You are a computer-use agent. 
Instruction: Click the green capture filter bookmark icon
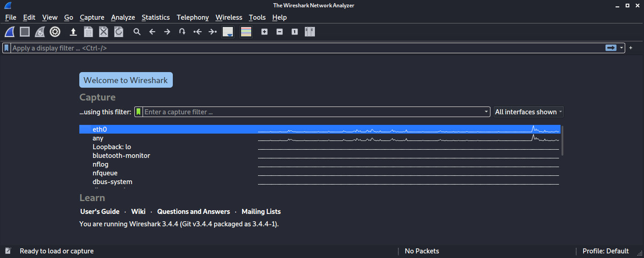click(x=138, y=112)
